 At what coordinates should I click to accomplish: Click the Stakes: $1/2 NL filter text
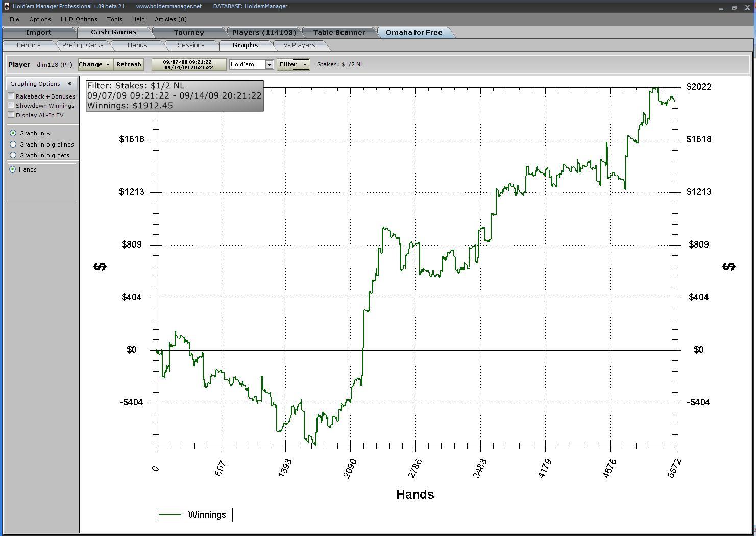point(340,64)
